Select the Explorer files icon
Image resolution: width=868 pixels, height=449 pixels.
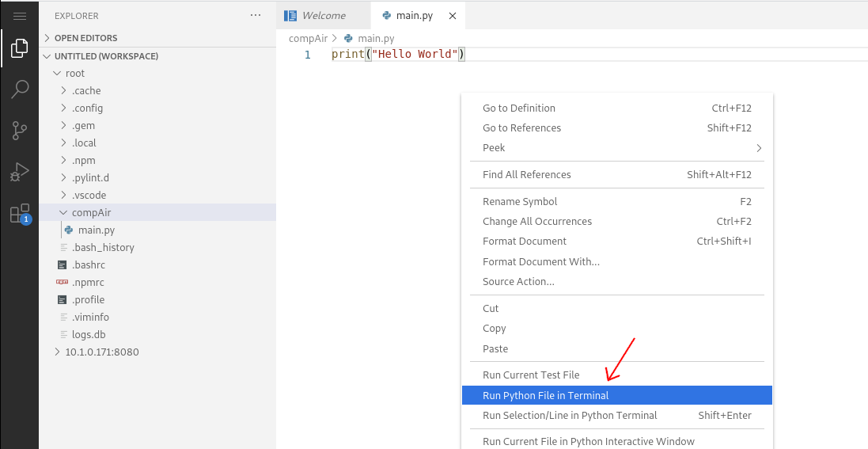click(19, 49)
